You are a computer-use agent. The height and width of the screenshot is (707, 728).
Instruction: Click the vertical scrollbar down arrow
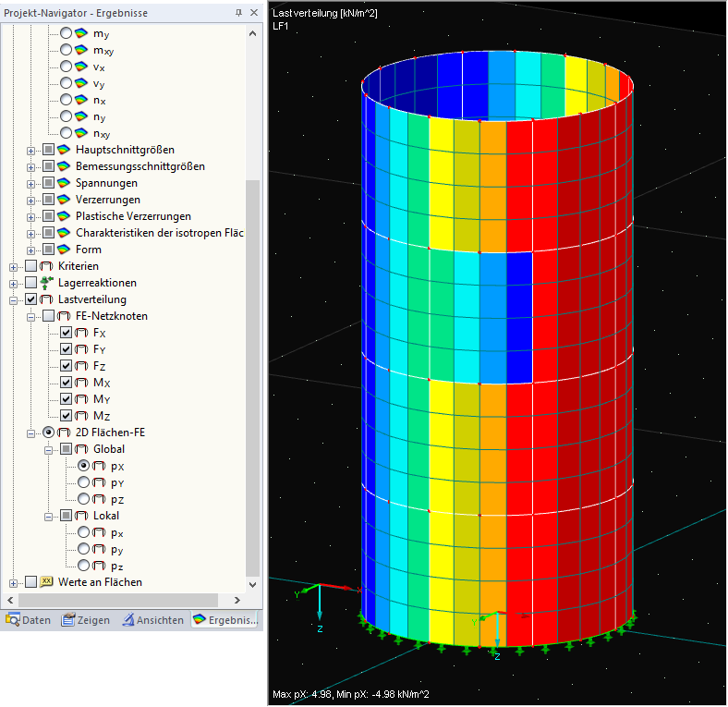point(253,583)
